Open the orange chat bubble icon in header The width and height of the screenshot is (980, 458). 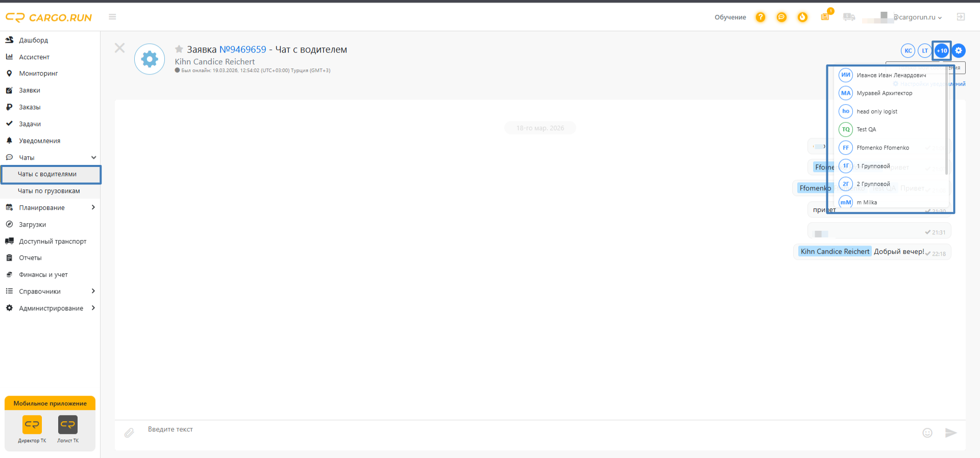pyautogui.click(x=781, y=17)
